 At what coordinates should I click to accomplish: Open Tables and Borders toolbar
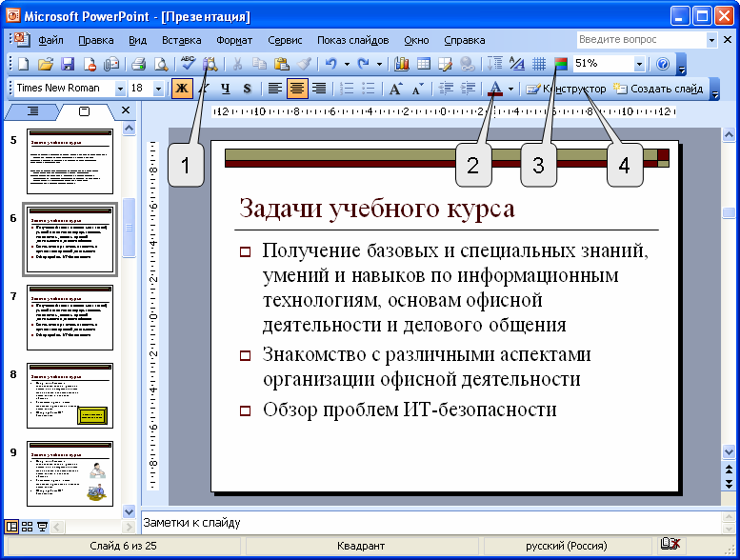(x=445, y=64)
